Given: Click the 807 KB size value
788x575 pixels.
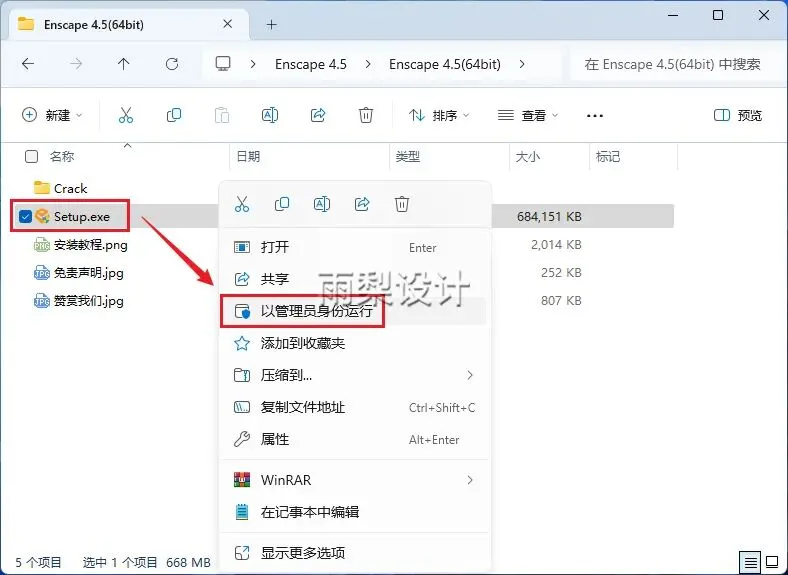Looking at the screenshot, I should coord(561,301).
